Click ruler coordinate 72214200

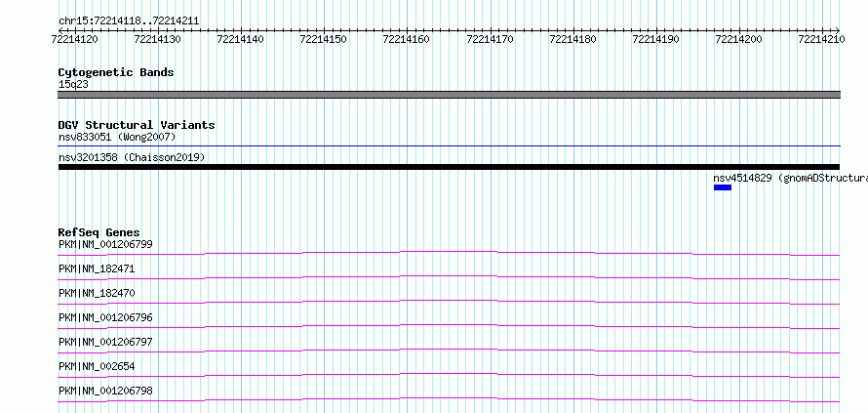point(738,39)
